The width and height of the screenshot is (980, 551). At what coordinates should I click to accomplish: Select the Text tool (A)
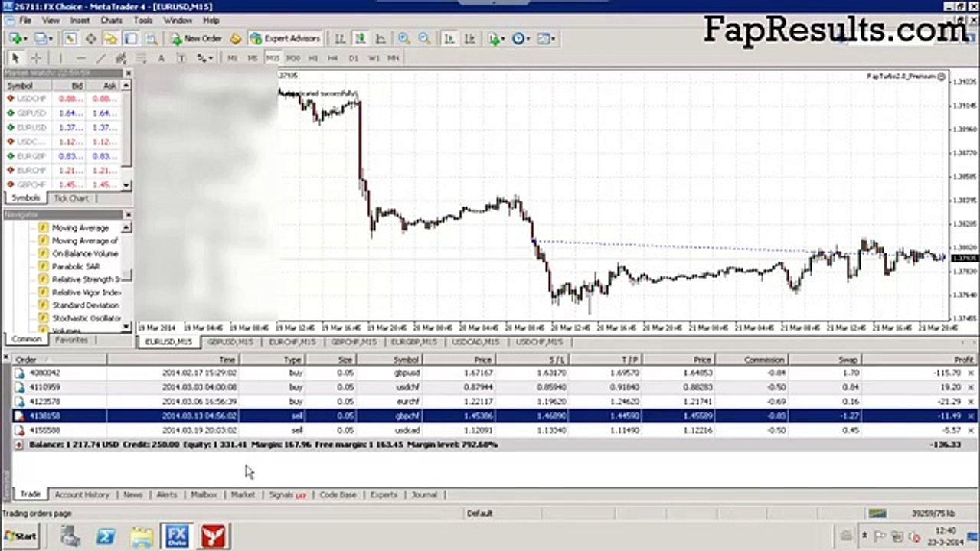tap(161, 57)
